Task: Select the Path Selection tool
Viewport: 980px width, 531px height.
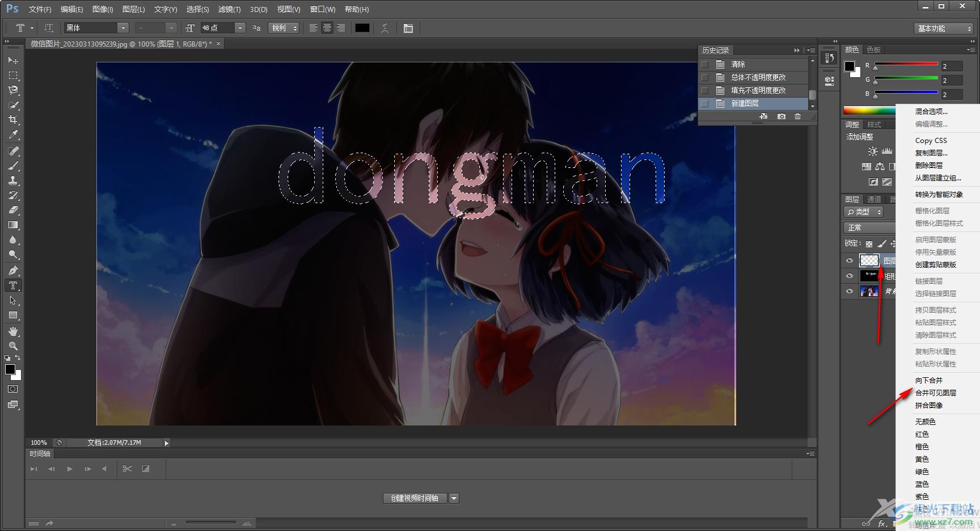Action: 13,300
